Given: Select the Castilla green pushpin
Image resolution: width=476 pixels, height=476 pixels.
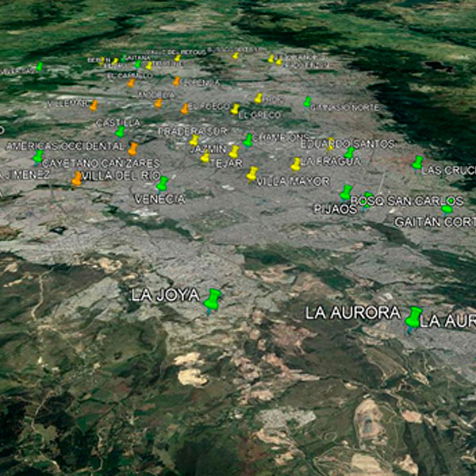Looking at the screenshot, I should [120, 132].
